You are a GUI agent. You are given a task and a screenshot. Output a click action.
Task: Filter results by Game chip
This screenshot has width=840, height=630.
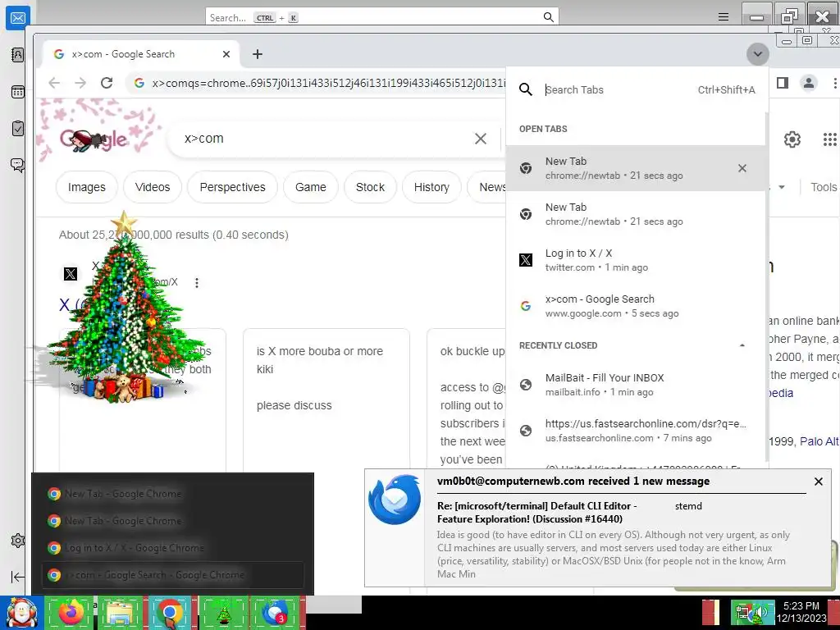click(311, 187)
